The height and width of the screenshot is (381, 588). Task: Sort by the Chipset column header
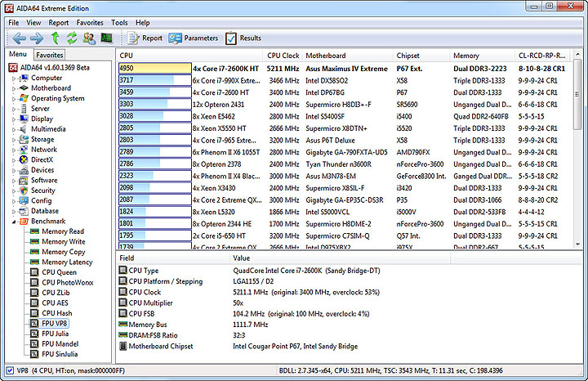(x=421, y=56)
